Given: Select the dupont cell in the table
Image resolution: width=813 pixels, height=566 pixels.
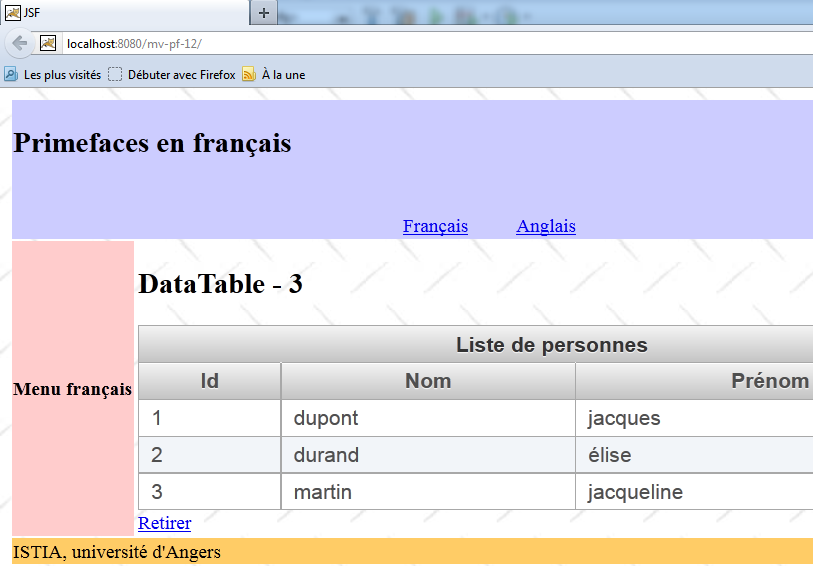Looking at the screenshot, I should point(326,418).
